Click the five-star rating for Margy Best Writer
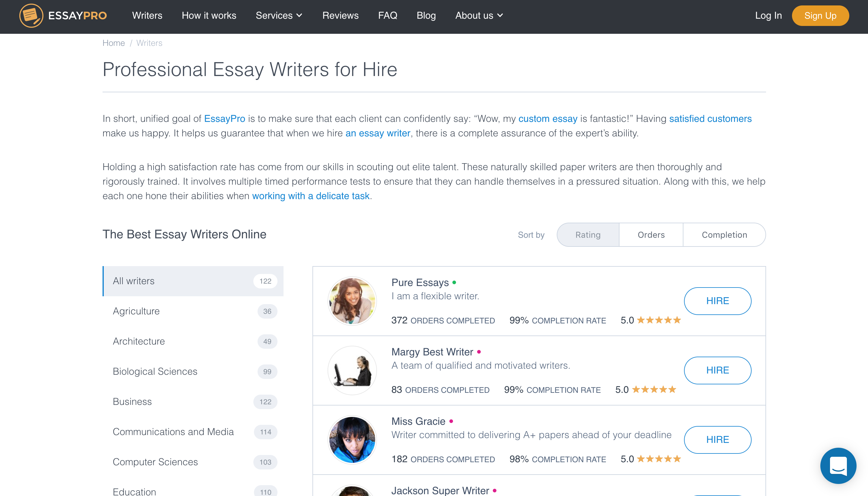The height and width of the screenshot is (496, 868). (654, 389)
